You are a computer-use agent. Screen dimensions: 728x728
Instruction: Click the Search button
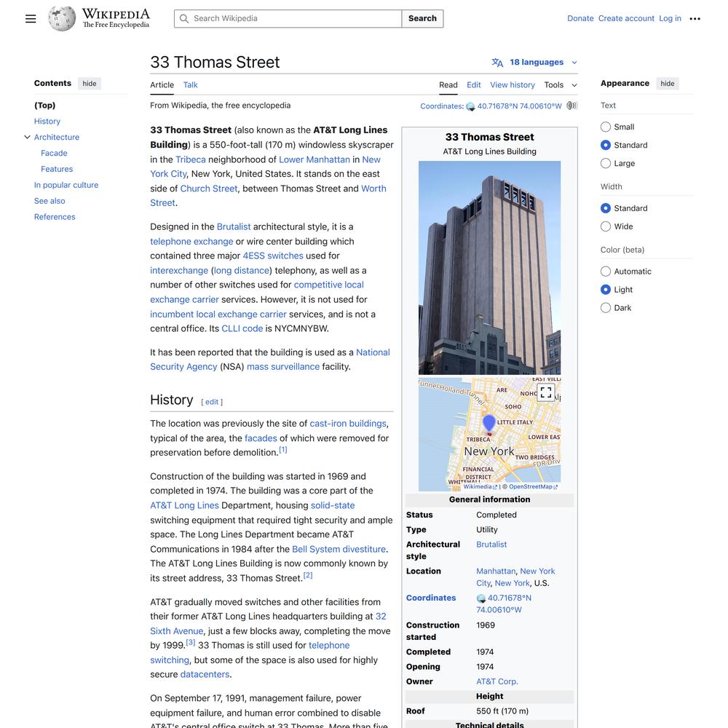point(422,19)
